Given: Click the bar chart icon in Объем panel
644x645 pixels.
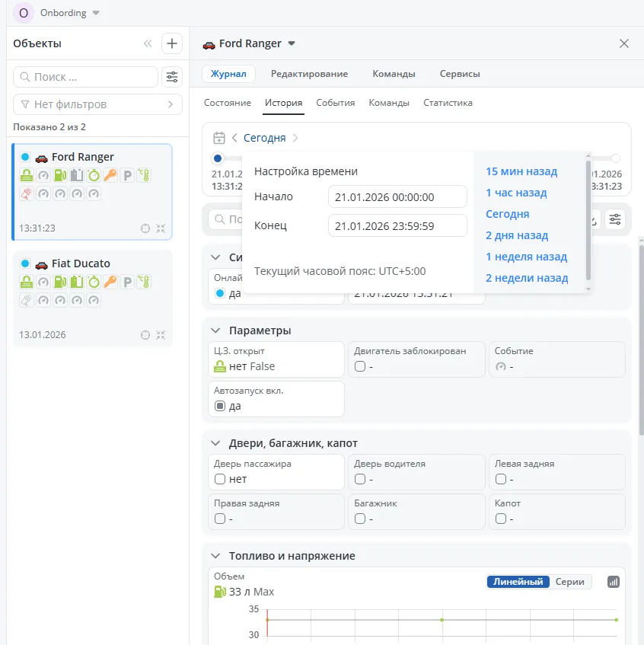Looking at the screenshot, I should pos(614,582).
